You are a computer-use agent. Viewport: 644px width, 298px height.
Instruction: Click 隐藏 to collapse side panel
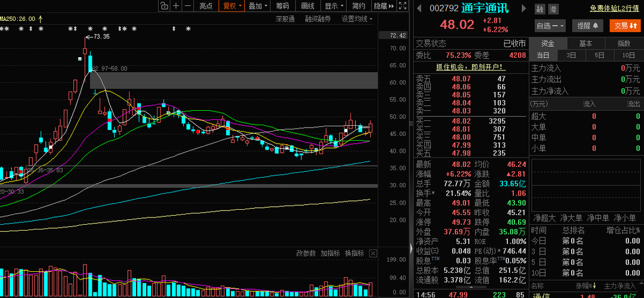click(384, 6)
